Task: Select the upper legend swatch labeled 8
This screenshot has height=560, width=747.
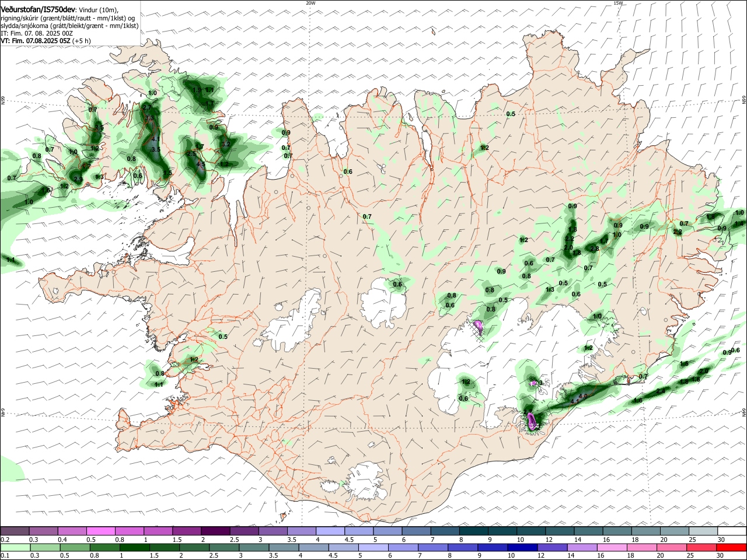Action: coord(473,531)
